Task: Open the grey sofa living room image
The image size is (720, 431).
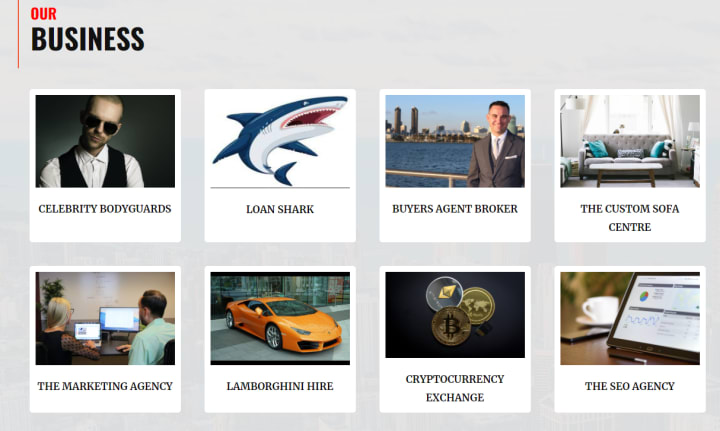Action: [x=630, y=141]
